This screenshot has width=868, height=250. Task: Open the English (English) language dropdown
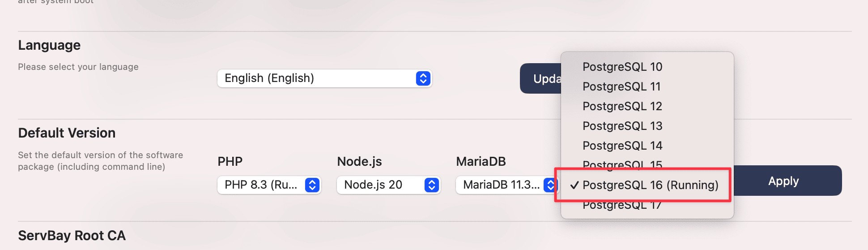tap(324, 78)
